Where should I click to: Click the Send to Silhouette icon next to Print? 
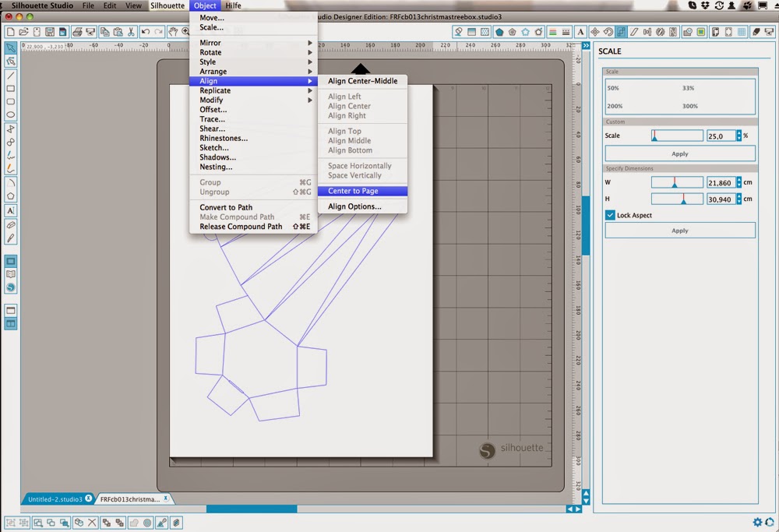click(90, 32)
